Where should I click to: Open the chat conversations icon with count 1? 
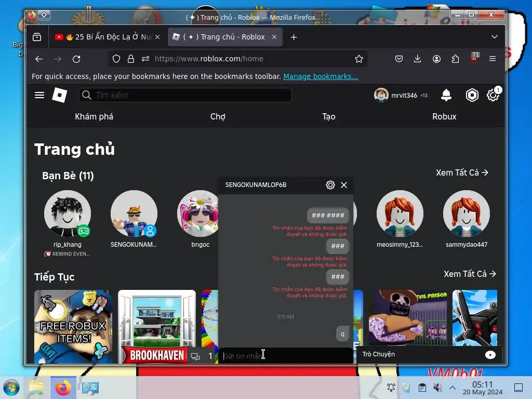coord(202,356)
